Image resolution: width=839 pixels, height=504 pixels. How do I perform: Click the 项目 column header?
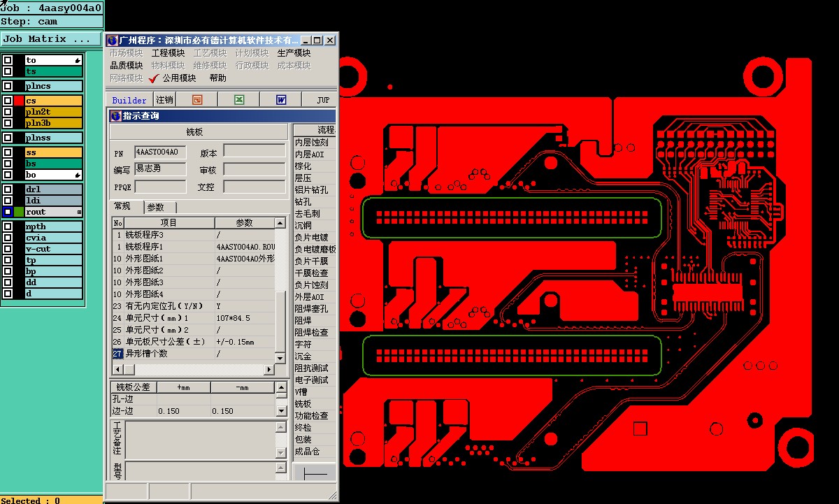pyautogui.click(x=169, y=223)
